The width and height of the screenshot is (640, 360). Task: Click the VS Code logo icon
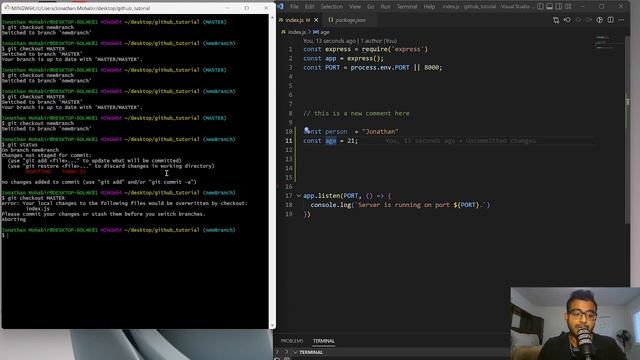tap(280, 7)
